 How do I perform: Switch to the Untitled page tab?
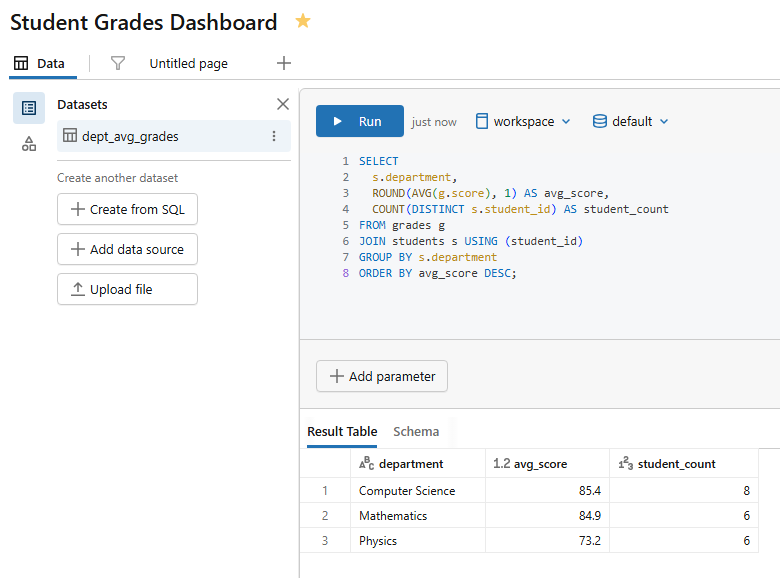coord(189,63)
